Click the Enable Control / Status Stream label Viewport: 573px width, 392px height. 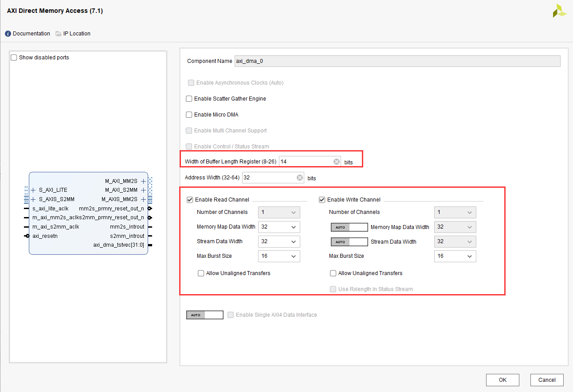(x=232, y=147)
